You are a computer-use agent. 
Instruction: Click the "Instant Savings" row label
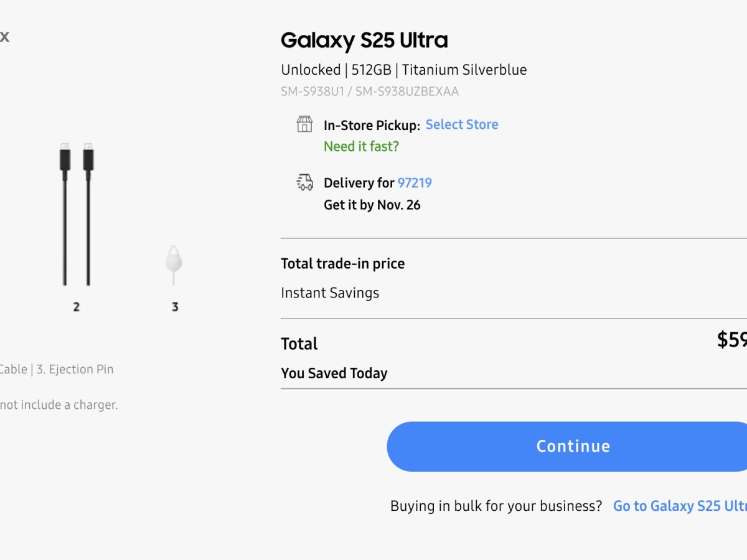330,293
